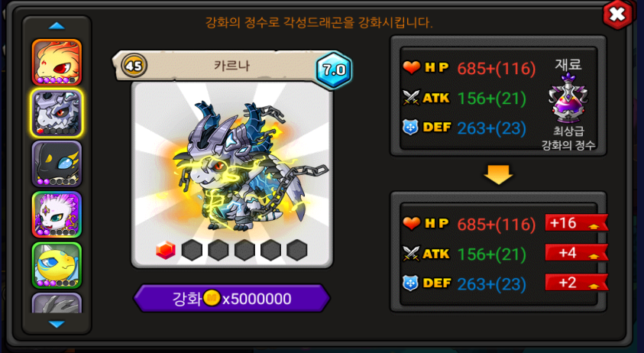Click the level 45 coin badge

(x=134, y=66)
